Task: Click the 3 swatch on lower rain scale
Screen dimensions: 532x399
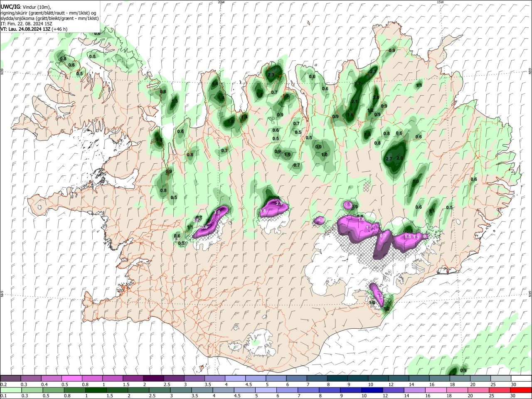Action: coord(181,390)
